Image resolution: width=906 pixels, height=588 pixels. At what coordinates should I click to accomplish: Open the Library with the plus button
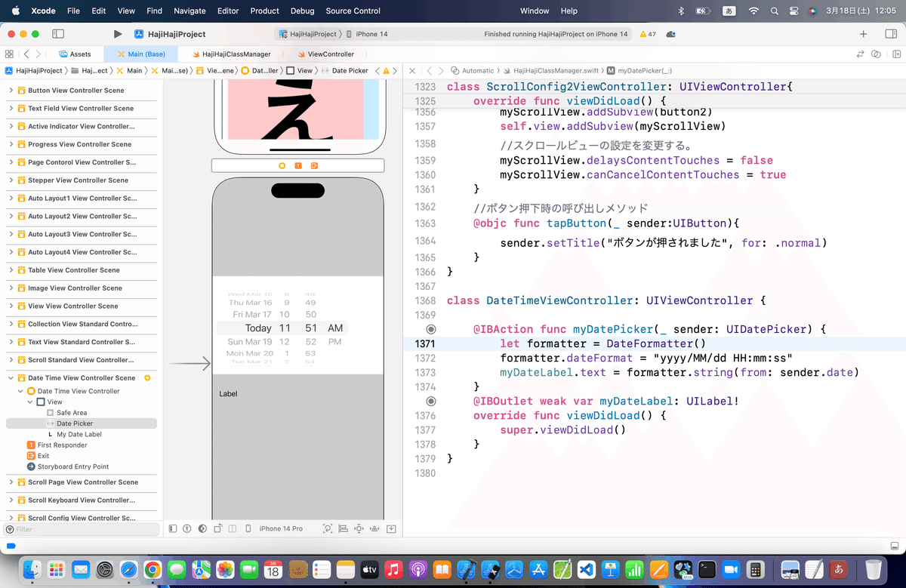pyautogui.click(x=864, y=34)
